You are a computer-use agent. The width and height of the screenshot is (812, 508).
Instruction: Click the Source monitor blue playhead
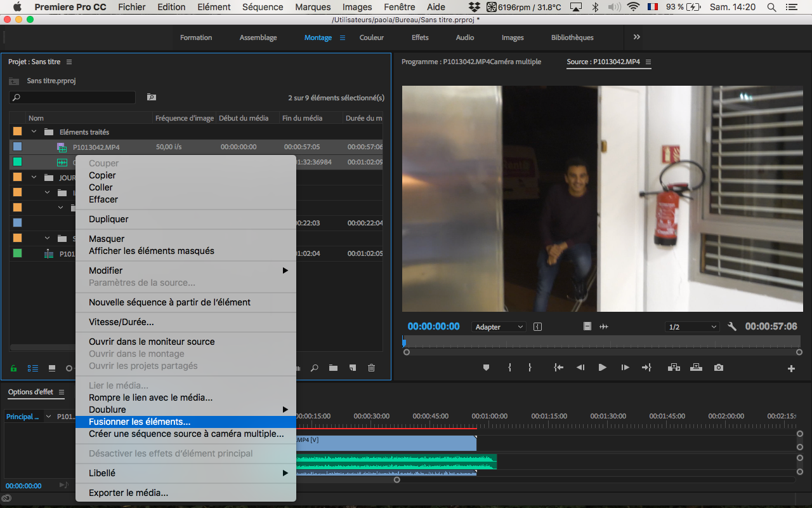pos(404,342)
